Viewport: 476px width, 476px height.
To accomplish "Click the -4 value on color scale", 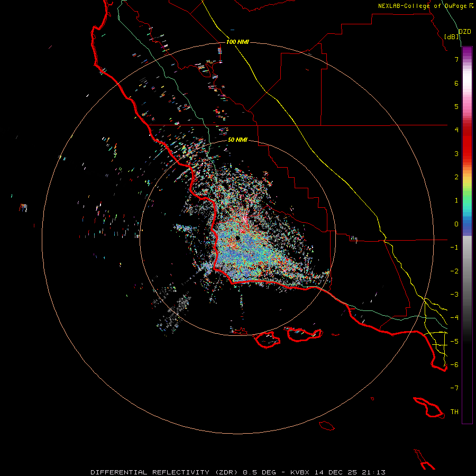I will coord(454,318).
